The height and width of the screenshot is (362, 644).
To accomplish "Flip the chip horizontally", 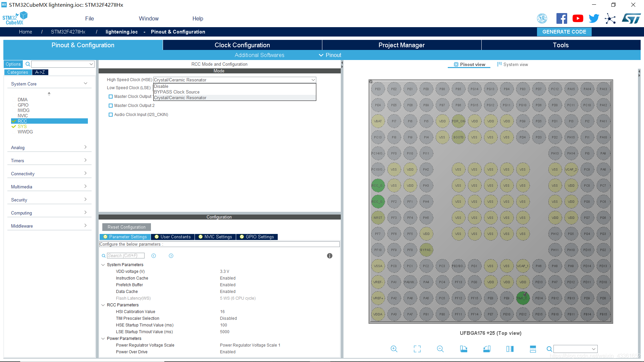I will pos(510,349).
